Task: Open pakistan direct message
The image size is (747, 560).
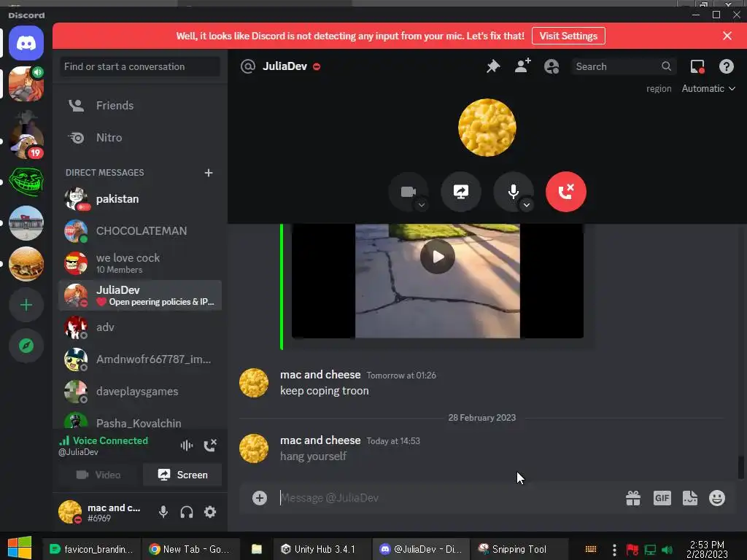Action: point(140,199)
